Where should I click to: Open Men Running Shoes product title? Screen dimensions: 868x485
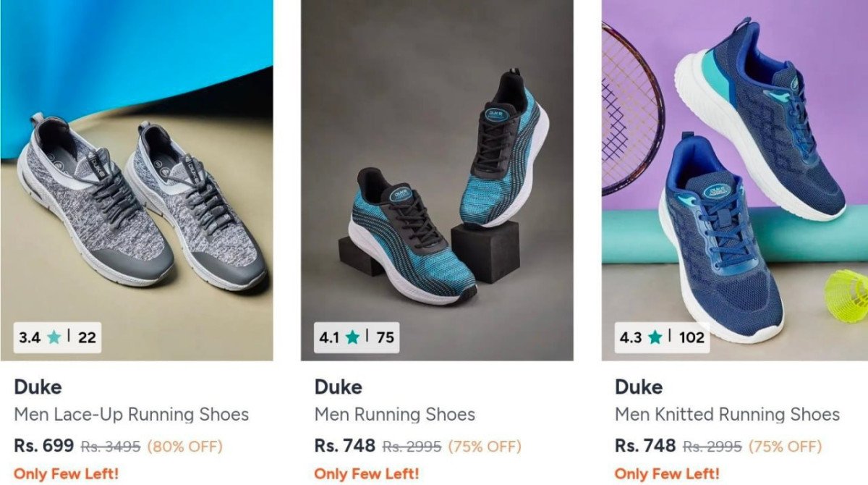394,415
